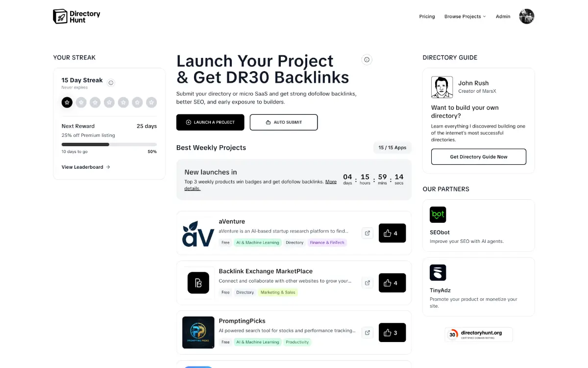Open Backlink Exchange MarketPlace external link icon
The image size is (588, 368).
tap(367, 283)
